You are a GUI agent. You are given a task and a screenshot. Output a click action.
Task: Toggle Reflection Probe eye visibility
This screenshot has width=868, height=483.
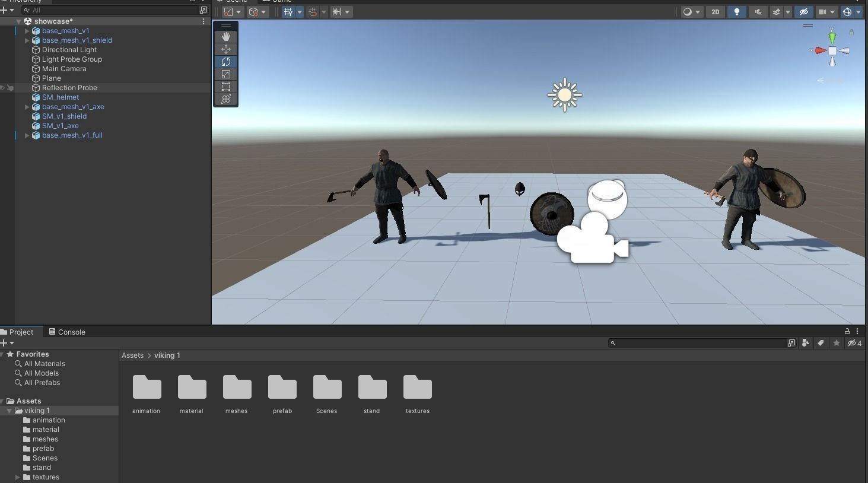click(x=2, y=88)
